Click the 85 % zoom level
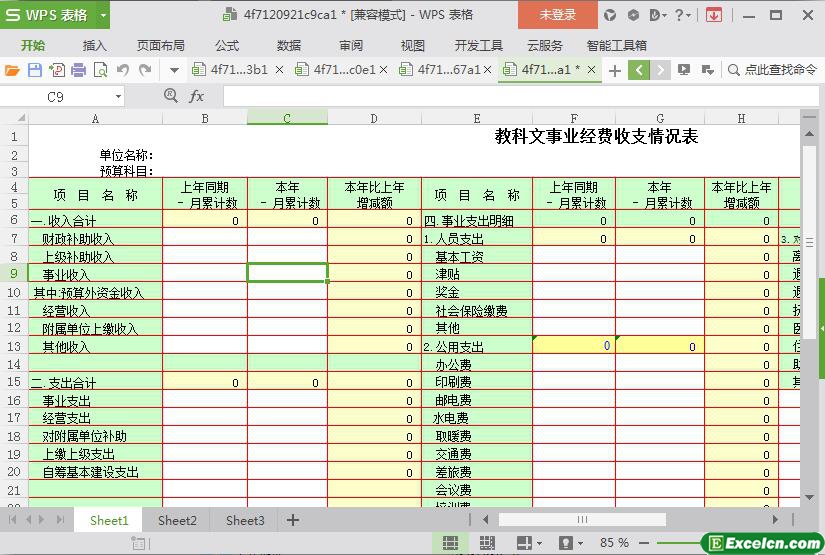Viewport: 825px width, 555px height. 614,543
